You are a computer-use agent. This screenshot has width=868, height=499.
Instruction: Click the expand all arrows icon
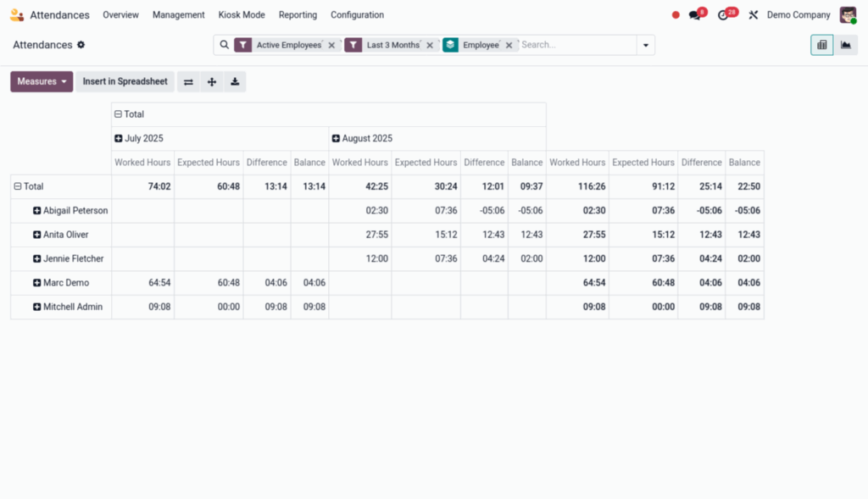click(211, 82)
